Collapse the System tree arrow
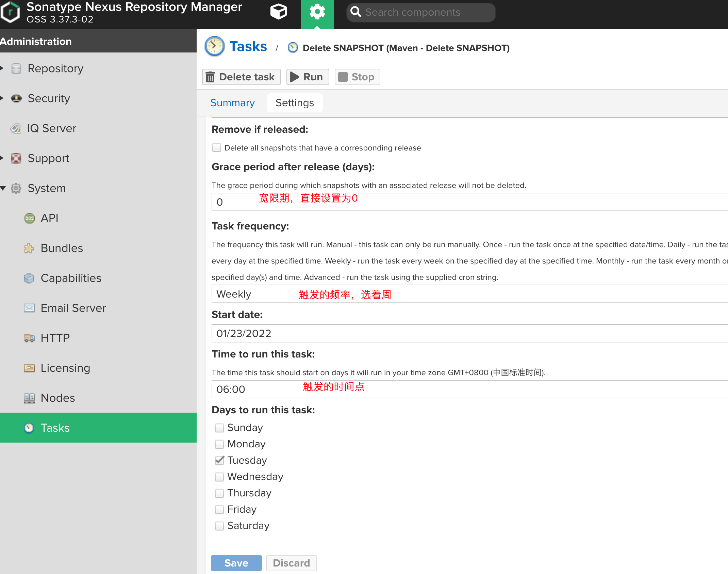This screenshot has height=574, width=728. (x=3, y=188)
